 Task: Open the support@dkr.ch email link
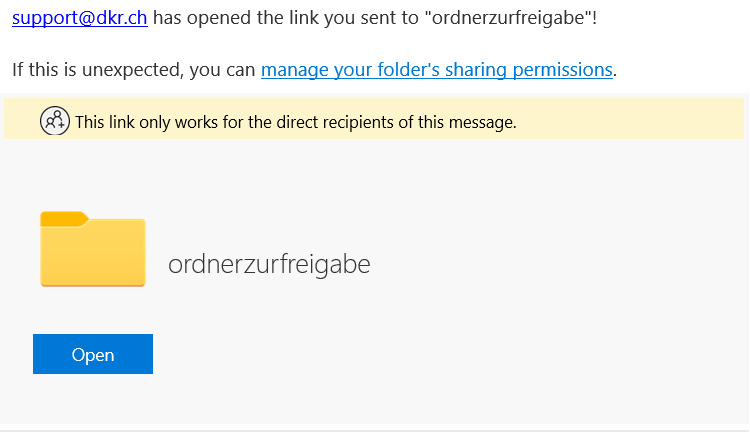(x=80, y=17)
